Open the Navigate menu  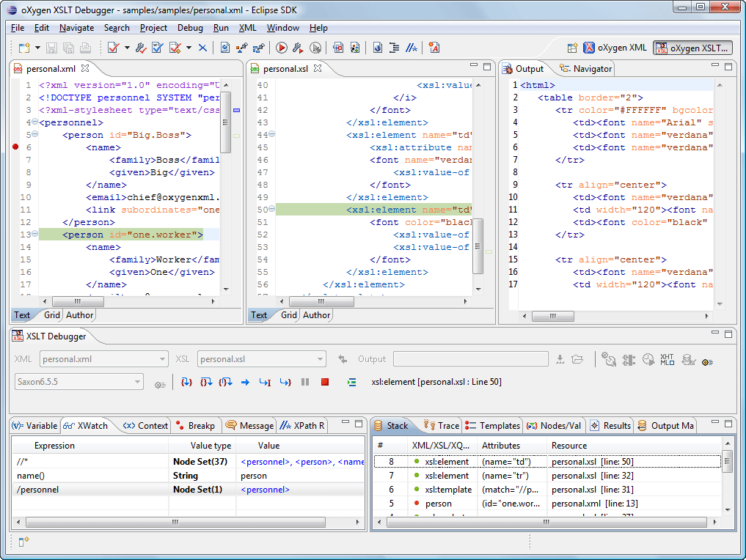coord(76,28)
